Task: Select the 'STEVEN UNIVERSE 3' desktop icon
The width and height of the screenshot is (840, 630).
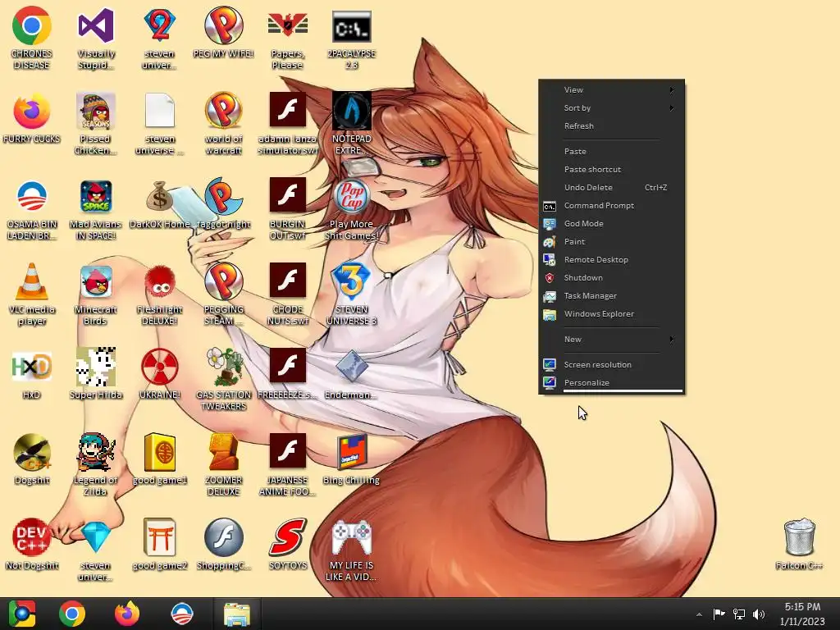Action: coord(351,294)
